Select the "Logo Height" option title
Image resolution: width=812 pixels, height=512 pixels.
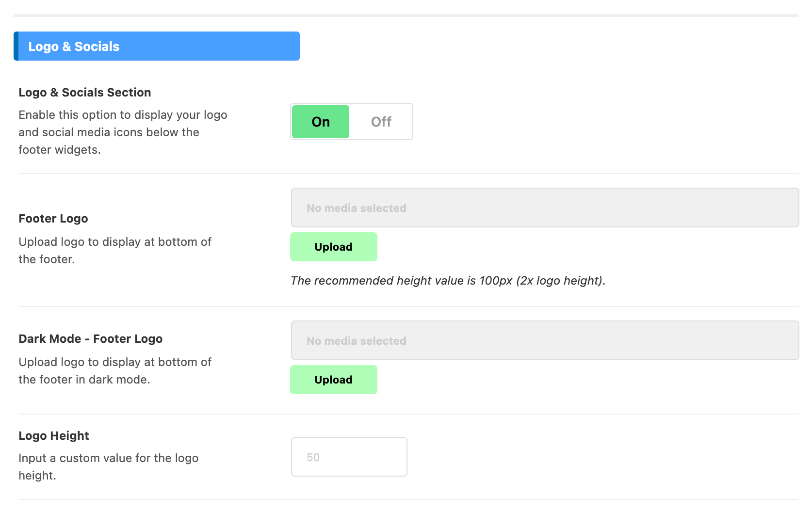click(54, 436)
